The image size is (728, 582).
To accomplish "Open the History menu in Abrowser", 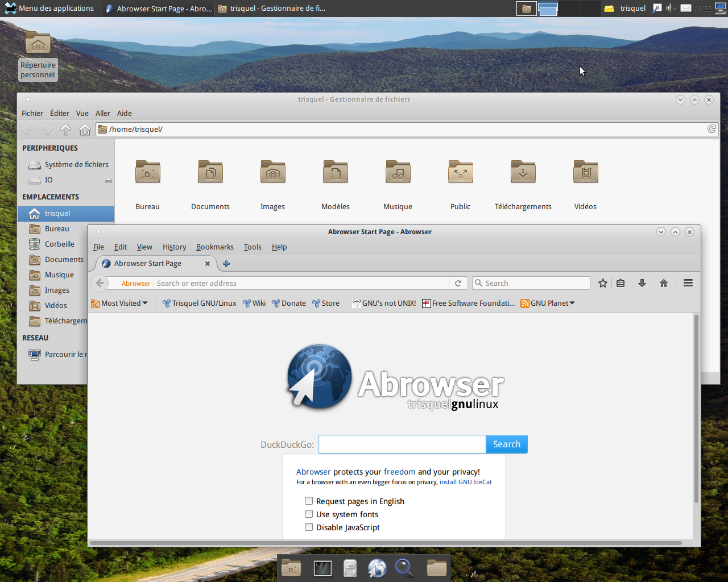I will 174,247.
